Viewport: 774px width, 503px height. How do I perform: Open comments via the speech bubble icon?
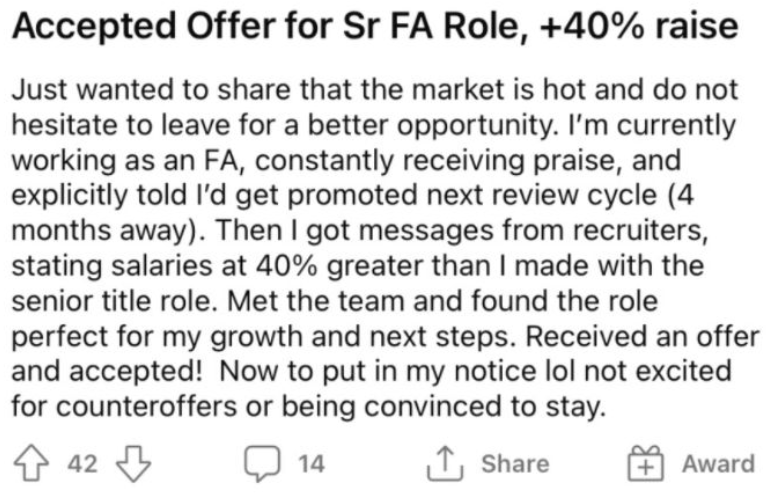pyautogui.click(x=263, y=463)
